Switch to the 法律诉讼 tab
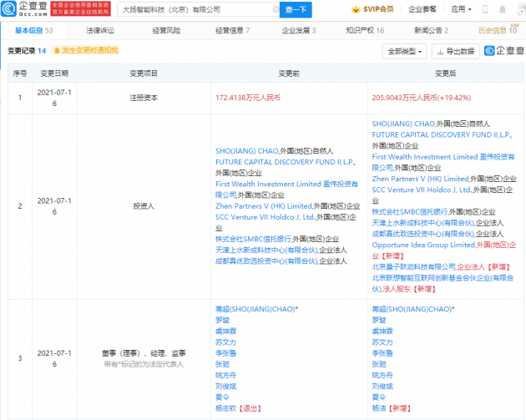 [x=100, y=31]
